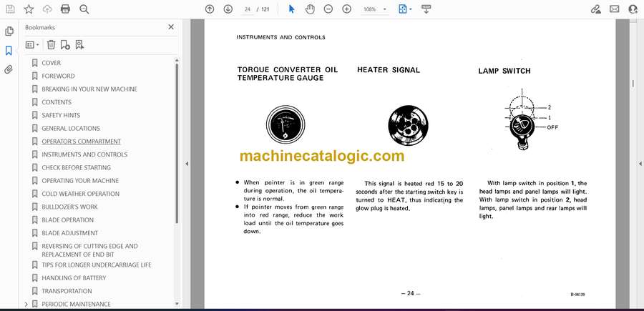Star this document as a favorite
Screen dimensions: 644x311
point(29,9)
